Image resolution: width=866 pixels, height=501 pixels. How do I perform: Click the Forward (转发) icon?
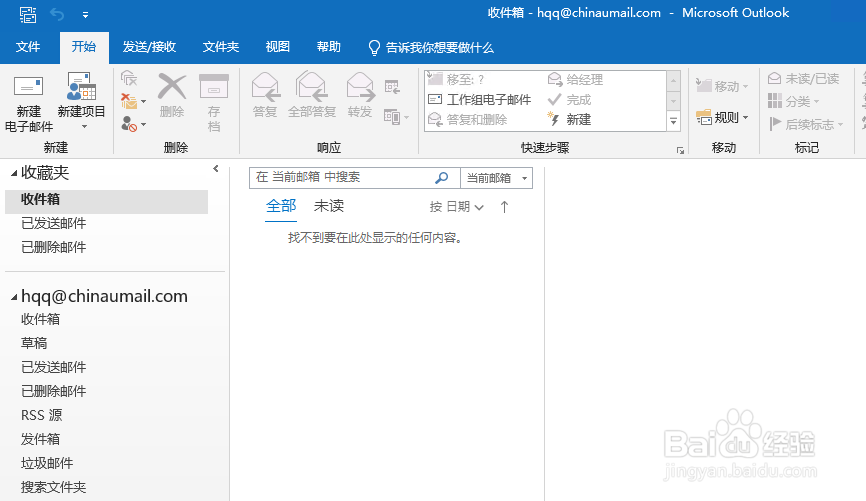click(360, 87)
